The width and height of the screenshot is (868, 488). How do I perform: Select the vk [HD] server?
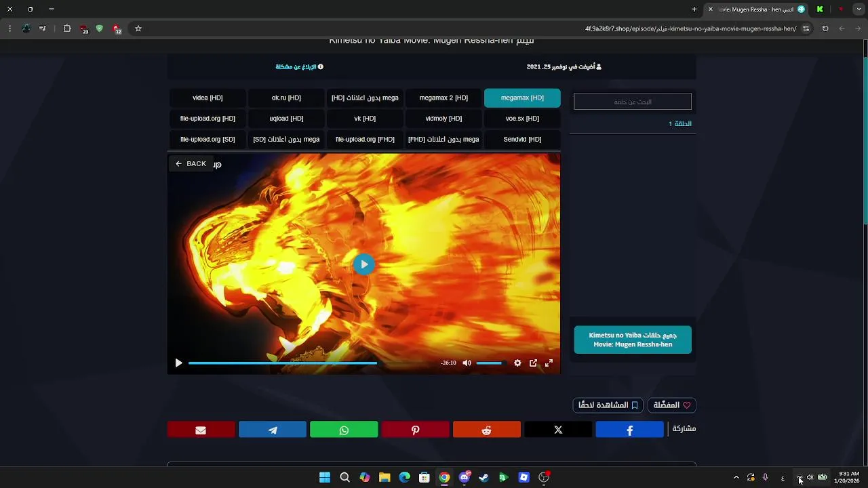coord(365,119)
